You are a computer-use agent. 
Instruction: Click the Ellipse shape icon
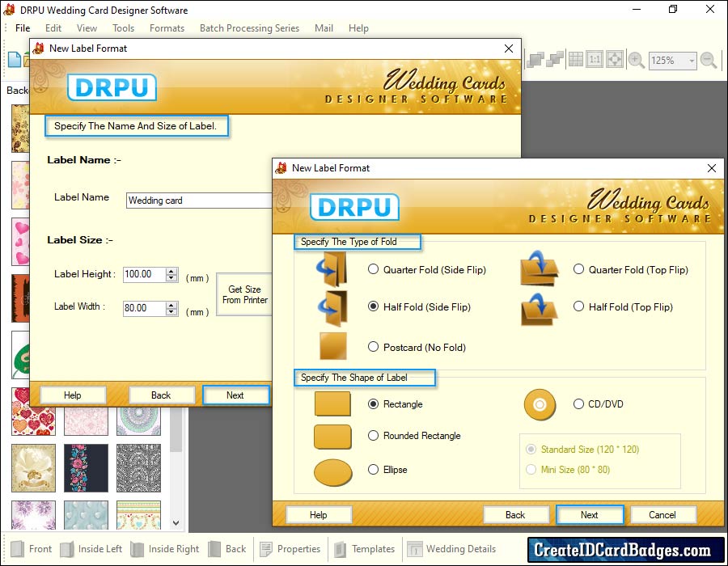click(x=333, y=473)
